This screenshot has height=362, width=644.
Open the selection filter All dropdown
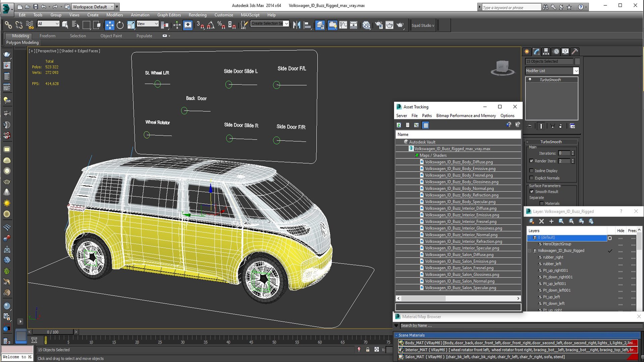pyautogui.click(x=48, y=23)
